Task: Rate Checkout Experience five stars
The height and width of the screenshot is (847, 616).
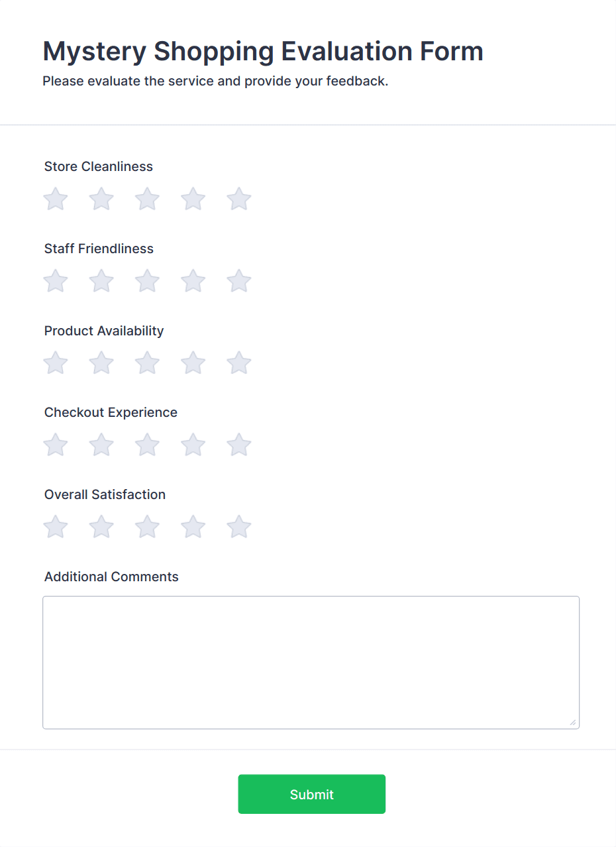Action: (x=238, y=445)
